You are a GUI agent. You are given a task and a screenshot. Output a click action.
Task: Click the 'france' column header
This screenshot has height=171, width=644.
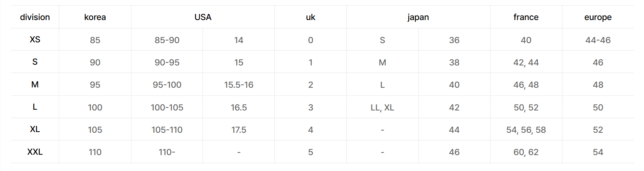coord(526,17)
